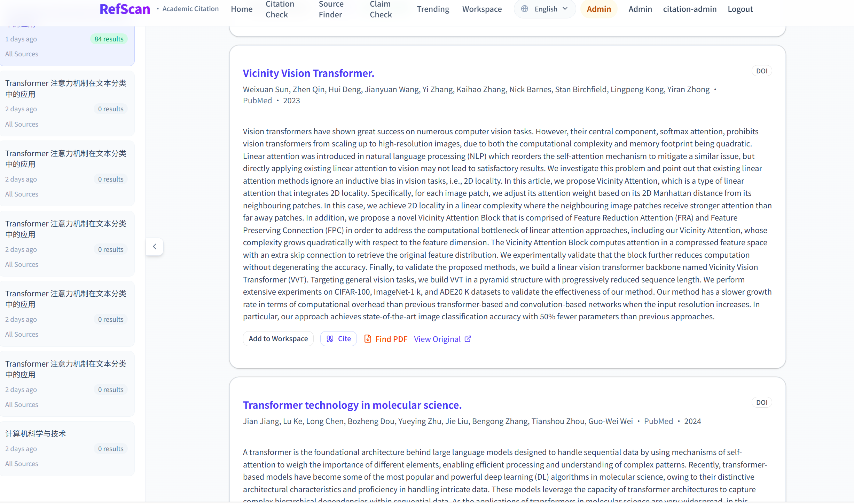Click the RefScan logo
Image resolution: width=854 pixels, height=504 pixels.
(x=125, y=9)
